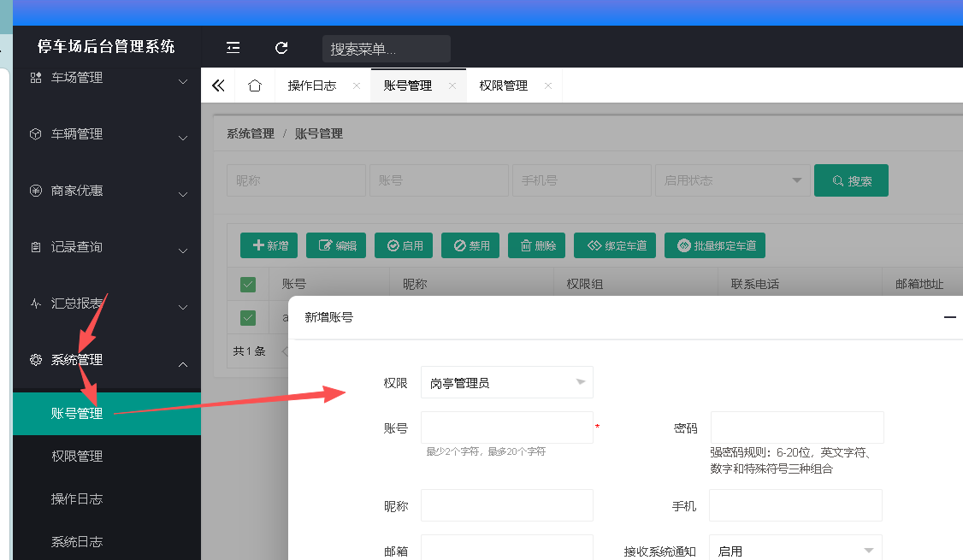This screenshot has width=963, height=560.
Task: Close the 操作日志 tab via its X
Action: [x=357, y=85]
